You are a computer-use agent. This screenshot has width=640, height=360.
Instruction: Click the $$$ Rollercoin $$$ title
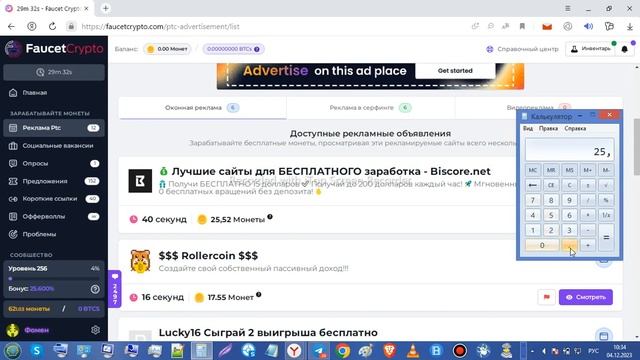coord(208,256)
